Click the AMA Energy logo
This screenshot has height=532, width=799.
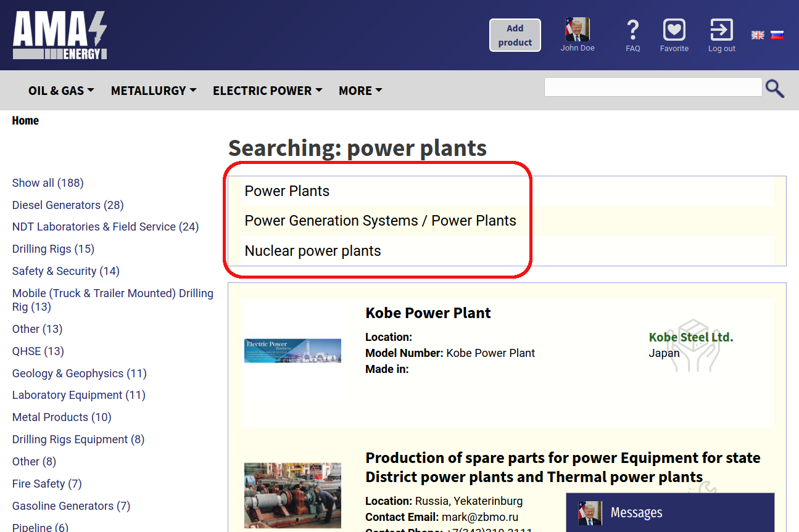point(60,35)
